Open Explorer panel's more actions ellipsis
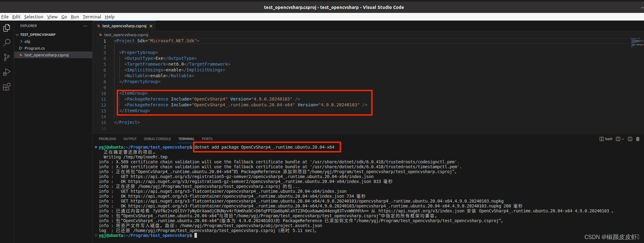Viewport: 644px width, 243px height. pyautogui.click(x=85, y=26)
